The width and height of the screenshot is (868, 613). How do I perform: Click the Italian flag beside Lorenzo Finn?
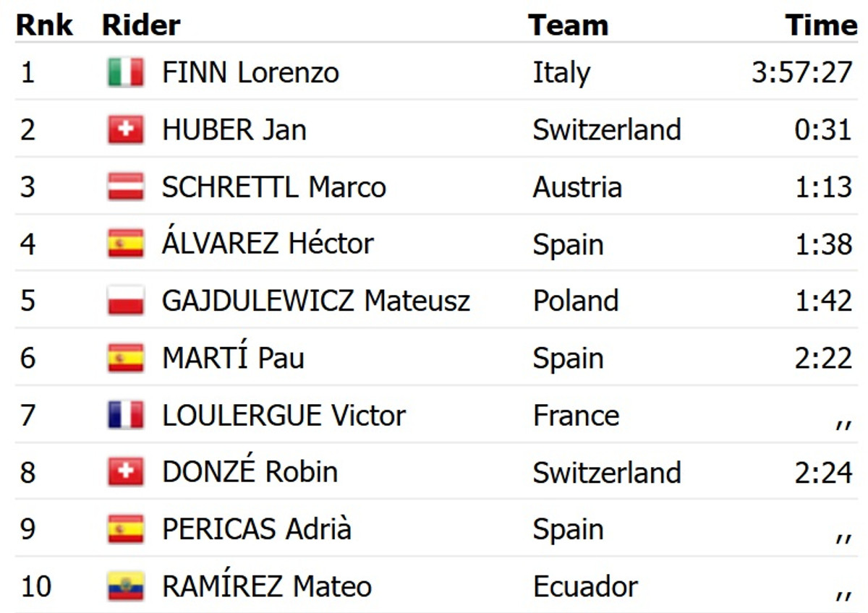tap(126, 73)
